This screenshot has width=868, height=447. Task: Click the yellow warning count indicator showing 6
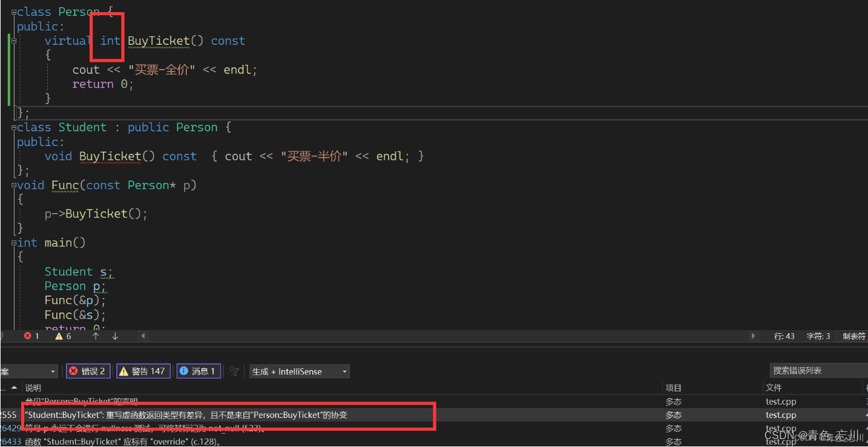63,336
